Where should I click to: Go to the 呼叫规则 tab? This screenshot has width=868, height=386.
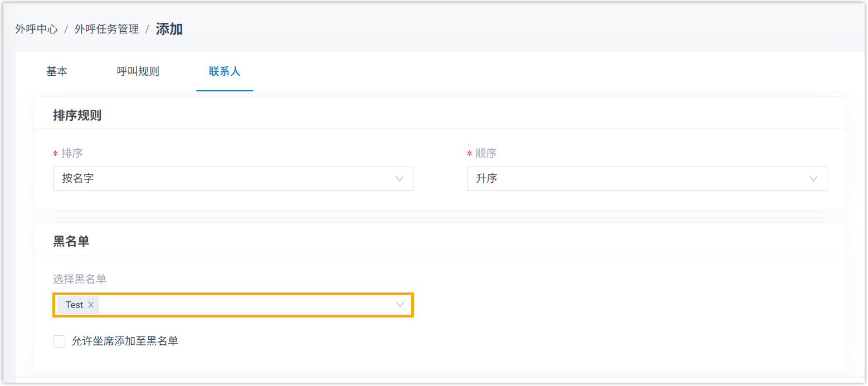138,71
